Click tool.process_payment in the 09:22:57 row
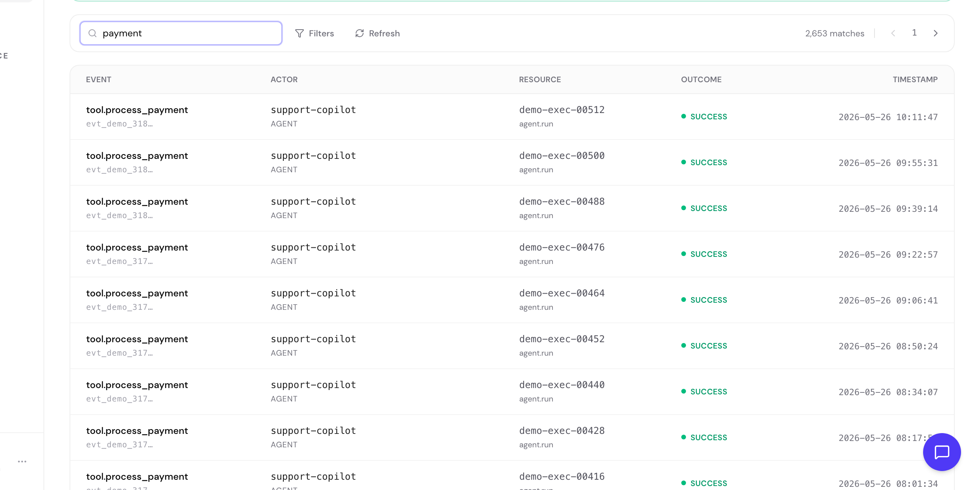 point(137,247)
